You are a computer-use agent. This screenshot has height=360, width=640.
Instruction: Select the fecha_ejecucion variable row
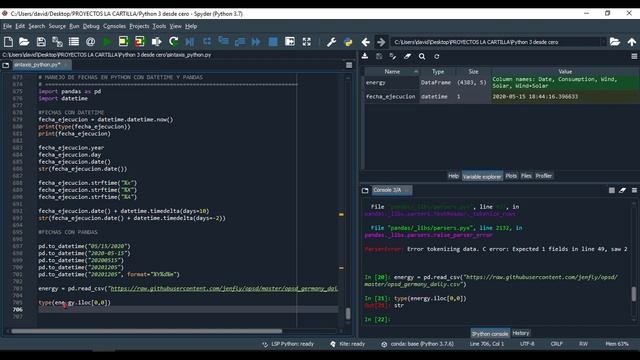[502, 97]
